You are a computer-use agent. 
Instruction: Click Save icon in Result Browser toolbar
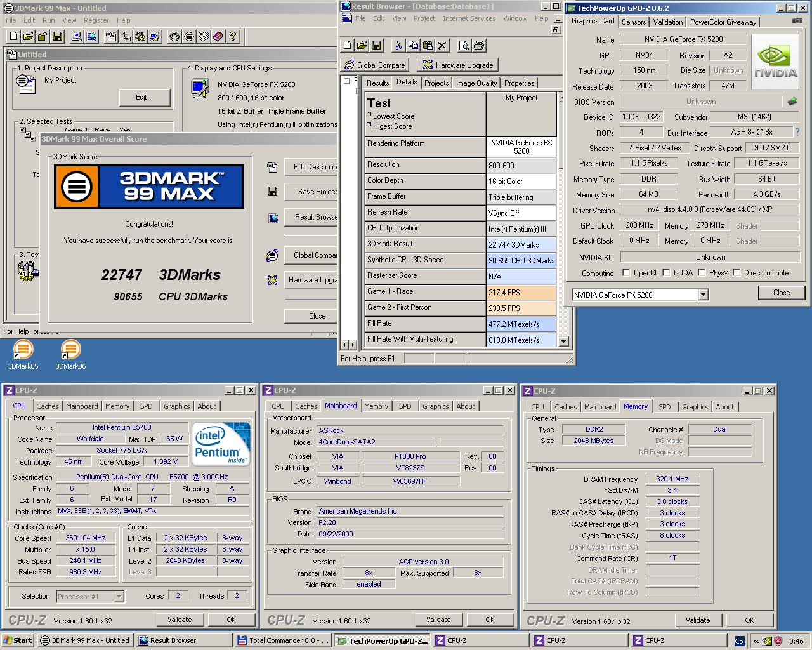point(376,45)
